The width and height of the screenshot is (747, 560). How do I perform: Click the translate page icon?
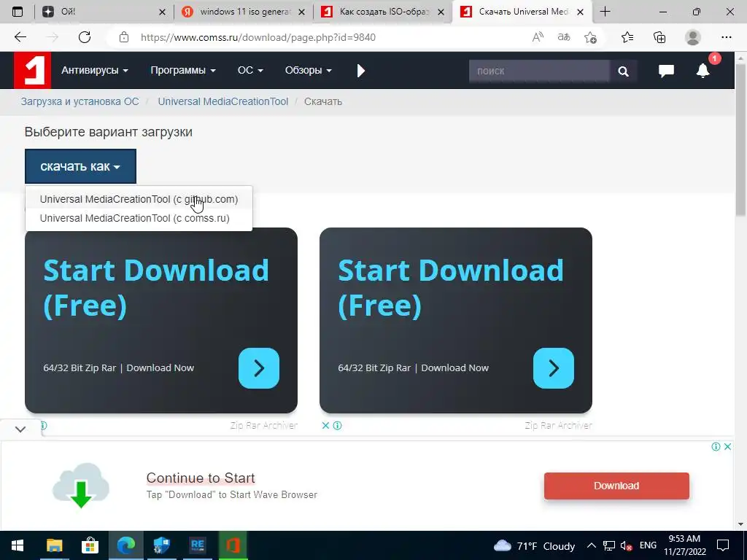point(564,37)
